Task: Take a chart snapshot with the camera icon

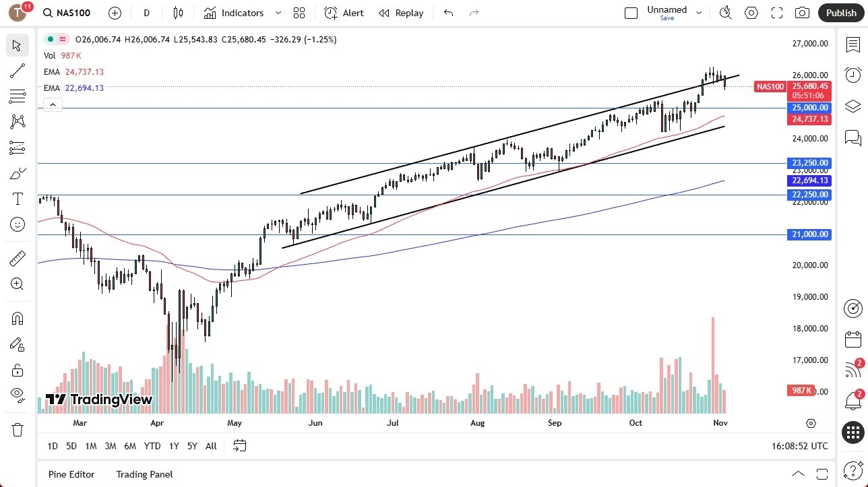Action: (x=801, y=12)
